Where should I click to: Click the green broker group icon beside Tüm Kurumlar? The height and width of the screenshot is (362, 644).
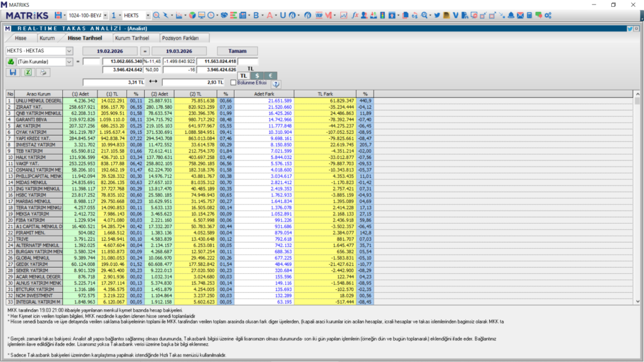(11, 62)
